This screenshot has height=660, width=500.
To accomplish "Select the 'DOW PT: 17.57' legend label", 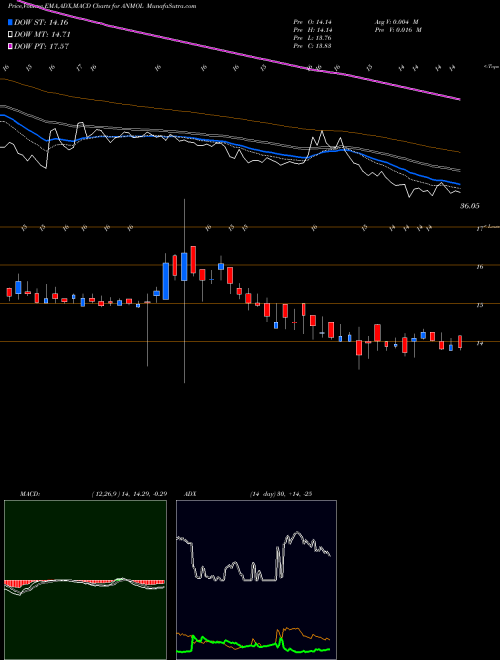I will [x=41, y=46].
